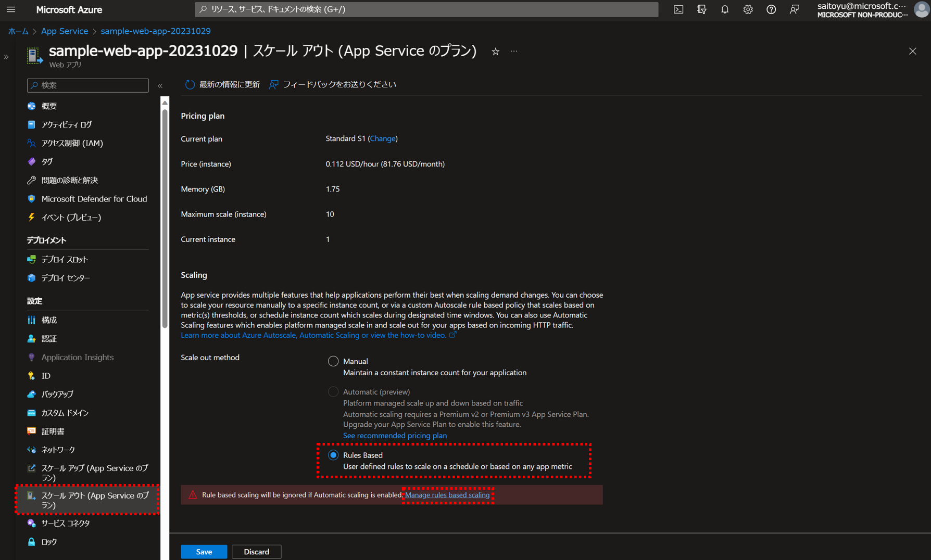This screenshot has height=560, width=931.
Task: Focus the resource menu 検索 box
Action: click(87, 85)
